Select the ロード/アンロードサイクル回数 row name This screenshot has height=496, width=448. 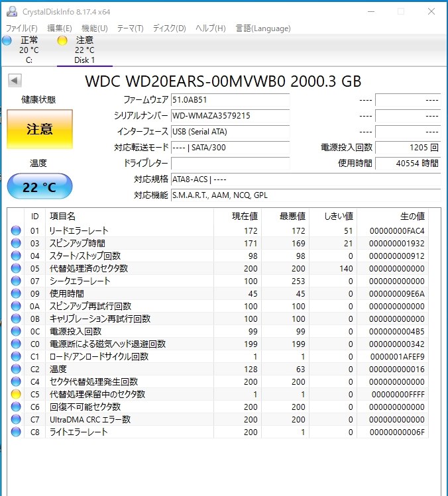[99, 356]
